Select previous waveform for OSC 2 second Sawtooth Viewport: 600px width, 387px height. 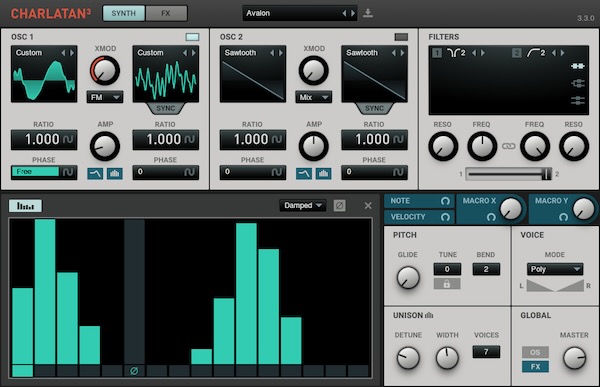[394, 53]
